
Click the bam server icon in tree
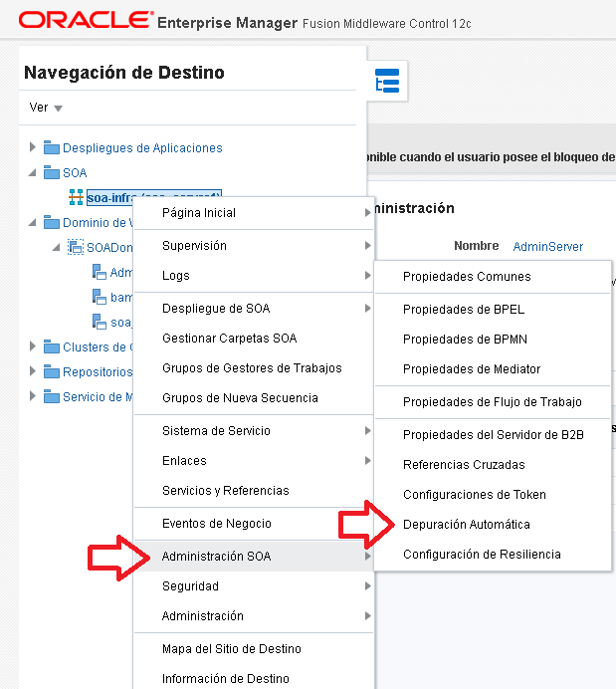pos(100,297)
